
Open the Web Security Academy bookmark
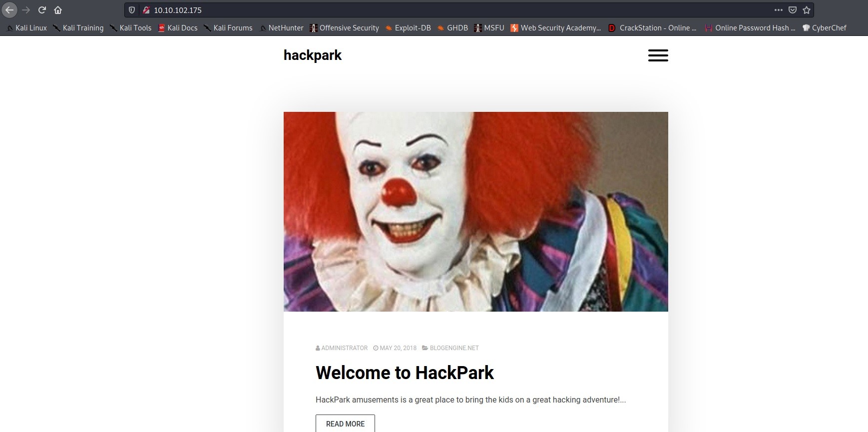point(555,28)
